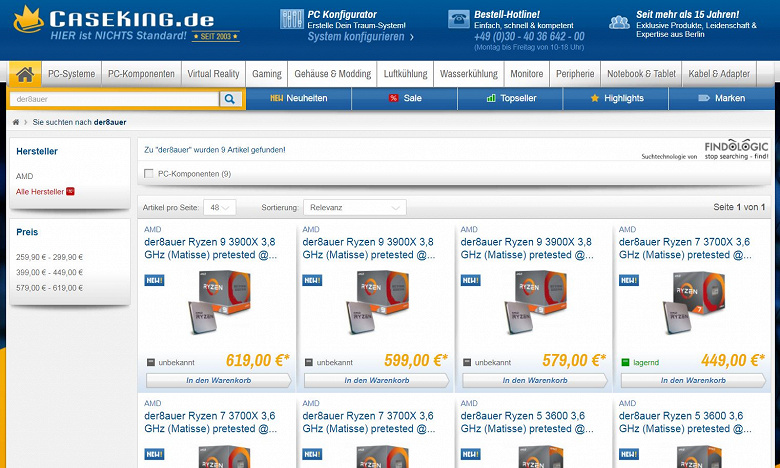
Task: Click the search magnifier button
Action: (x=230, y=99)
